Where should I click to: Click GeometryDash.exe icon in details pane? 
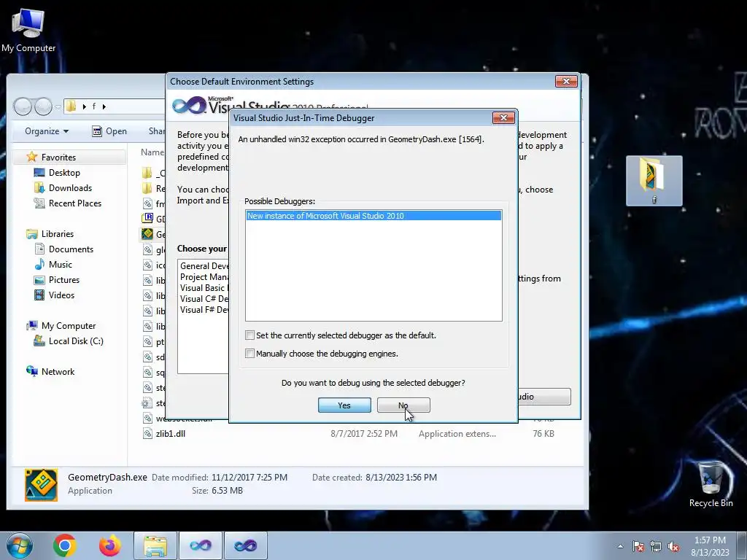click(x=42, y=485)
